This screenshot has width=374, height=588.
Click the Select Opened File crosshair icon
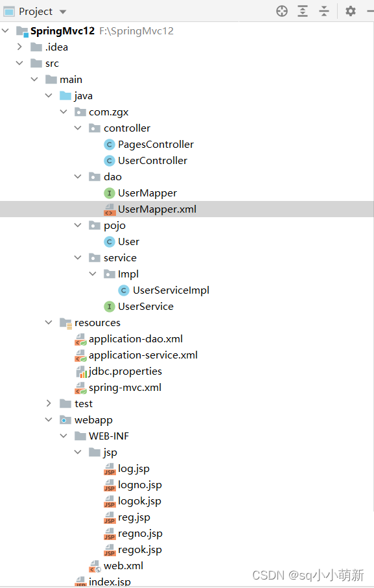(282, 11)
